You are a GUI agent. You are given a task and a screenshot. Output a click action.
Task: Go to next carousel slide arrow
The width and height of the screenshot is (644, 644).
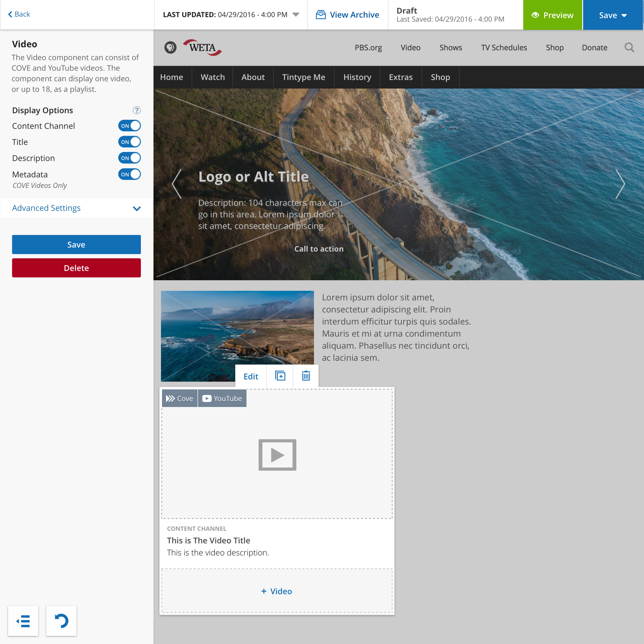tap(620, 184)
